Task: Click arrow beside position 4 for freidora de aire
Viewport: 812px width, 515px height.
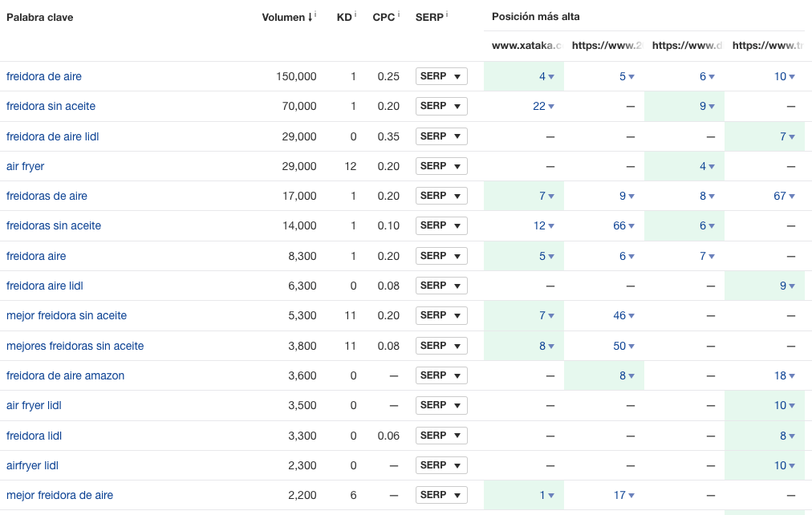Action: pos(551,77)
